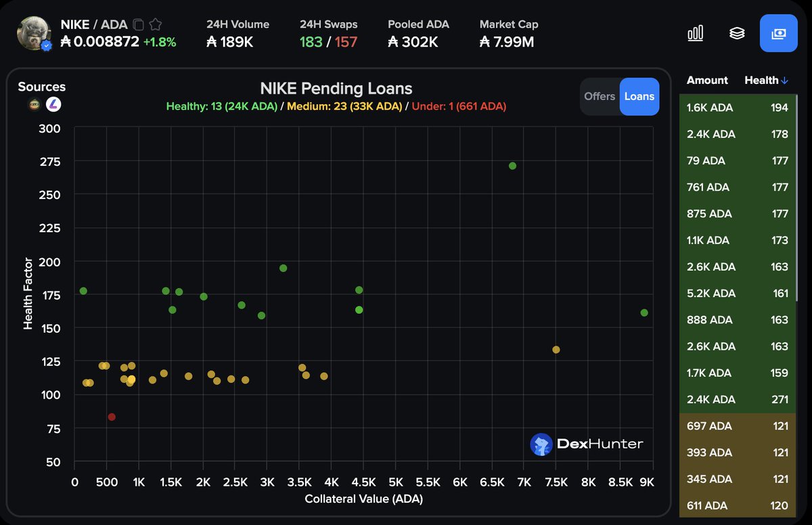Click the DexHunter logo in the chart
The height and width of the screenshot is (525, 812).
coord(587,444)
